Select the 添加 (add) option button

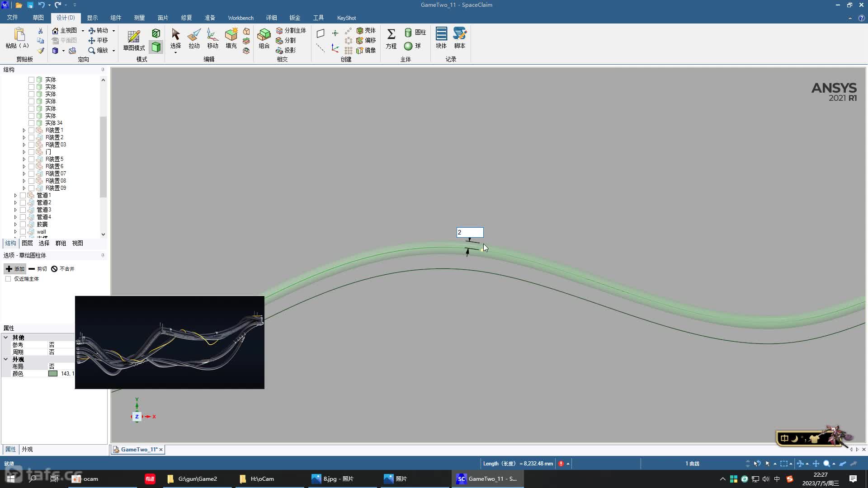(15, 269)
